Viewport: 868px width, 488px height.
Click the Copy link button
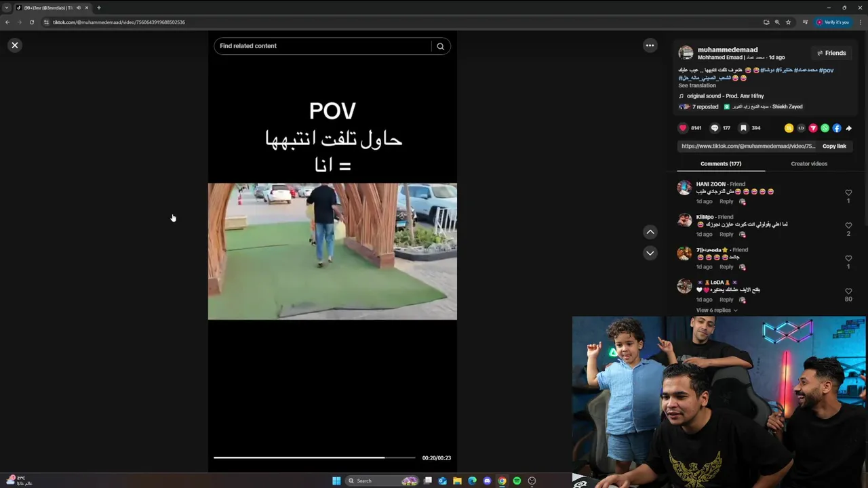pyautogui.click(x=834, y=146)
